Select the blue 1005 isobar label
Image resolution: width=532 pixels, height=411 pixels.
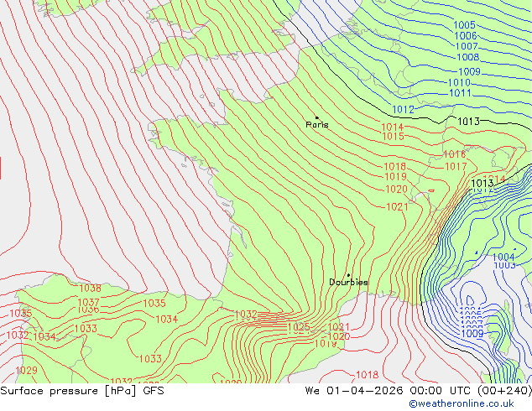coord(465,25)
